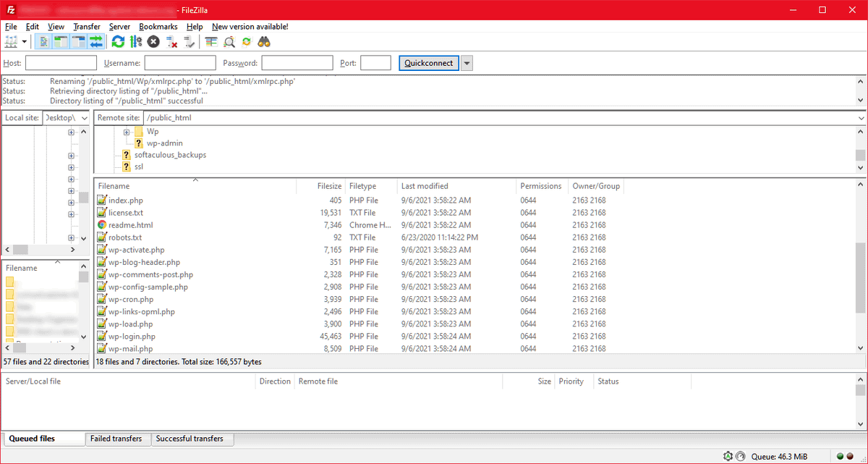This screenshot has height=464, width=868.
Task: Open the Quickconnect history dropdown arrow
Action: tap(467, 63)
